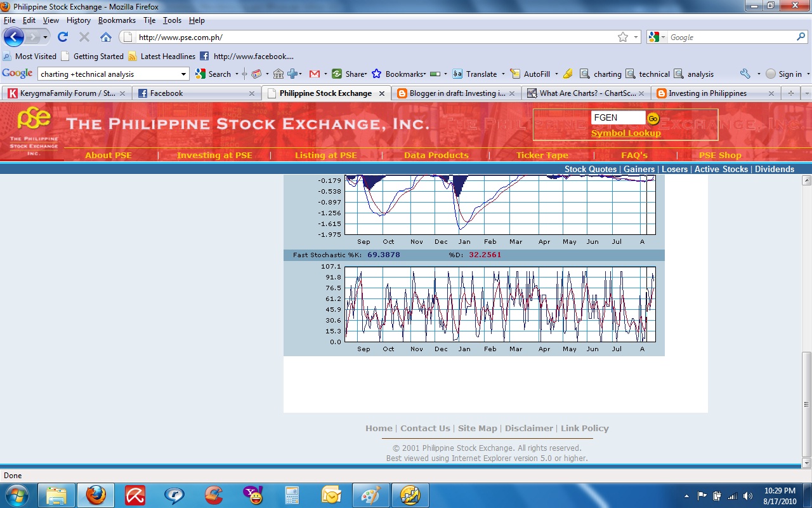Viewport: 812px width, 508px height.
Task: Click the Home icon in the Firefox toolbar
Action: [105, 36]
